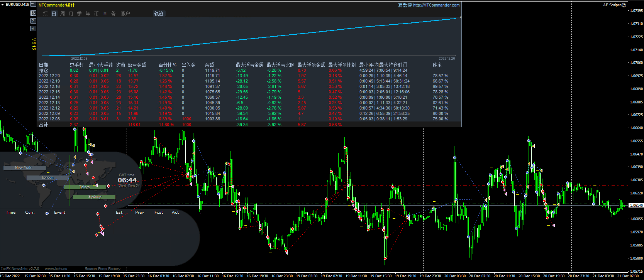Click the 1.06140 current price label
Viewport: 644px width, 280px height.
[x=636, y=205]
